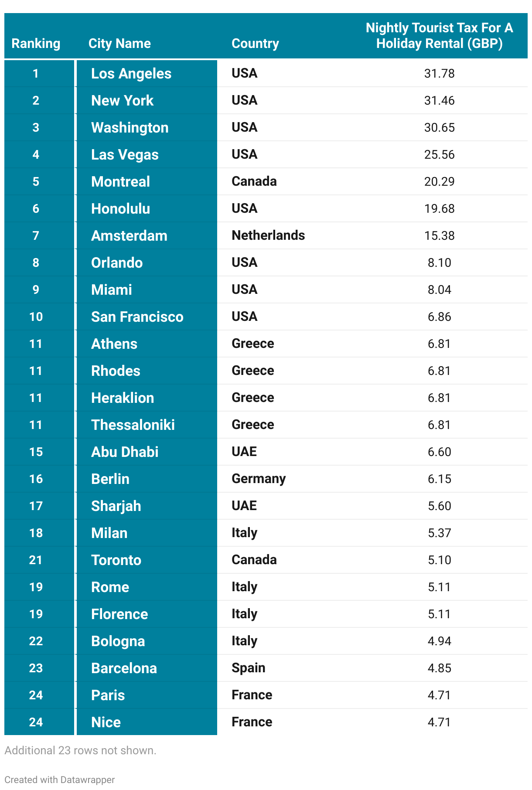
Task: Click the City Name column header
Action: tap(119, 44)
